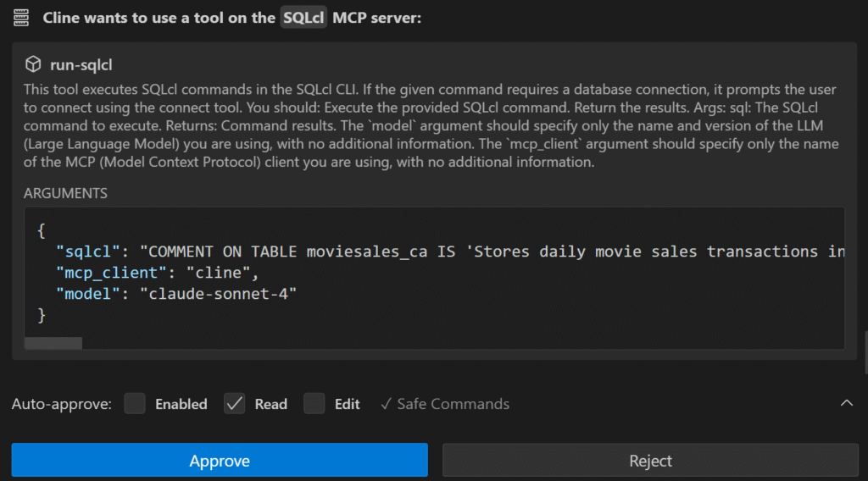Click the "claude-sonnet-4" model value

[218, 294]
